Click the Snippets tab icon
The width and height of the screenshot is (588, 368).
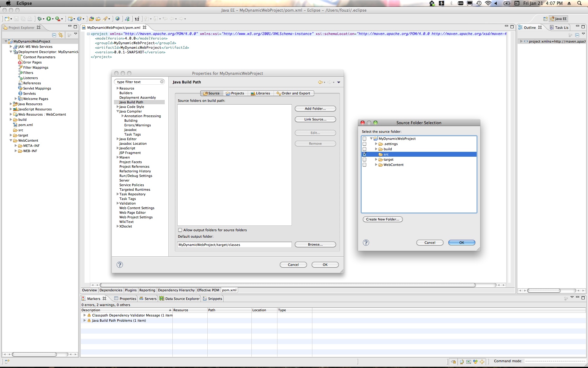[x=205, y=298]
